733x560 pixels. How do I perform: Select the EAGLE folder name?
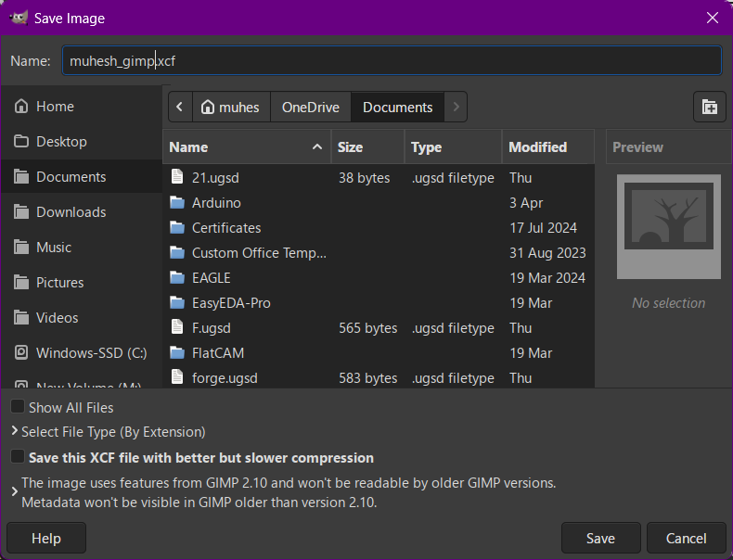pos(212,278)
